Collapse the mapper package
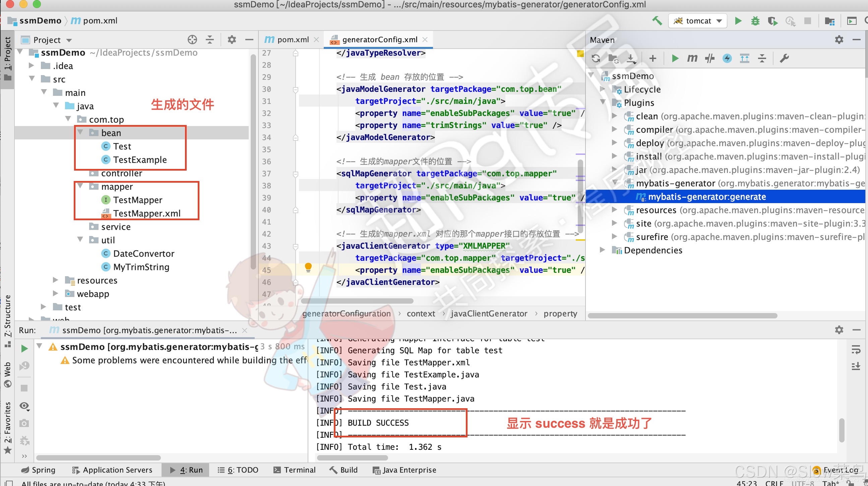 coord(80,186)
